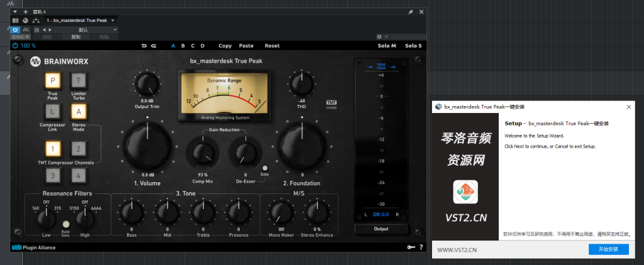Open the gear settings in the plugin header
This screenshot has height=265, width=644.
point(379,37)
